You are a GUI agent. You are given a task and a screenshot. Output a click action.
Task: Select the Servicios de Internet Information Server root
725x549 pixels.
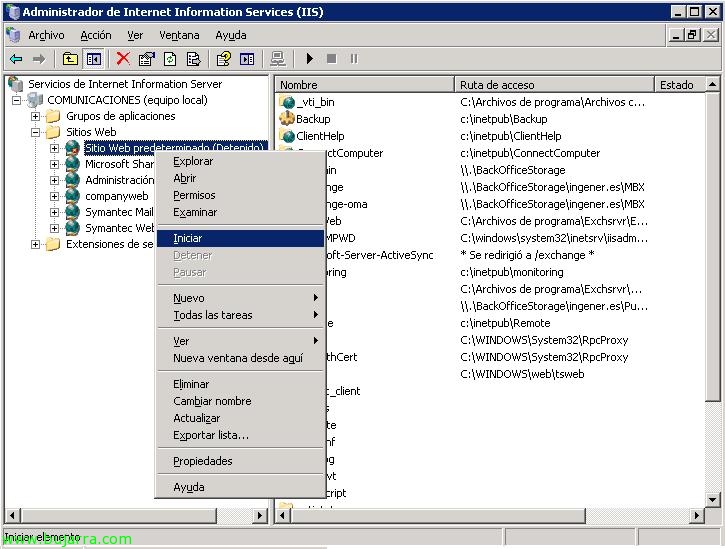click(x=125, y=84)
